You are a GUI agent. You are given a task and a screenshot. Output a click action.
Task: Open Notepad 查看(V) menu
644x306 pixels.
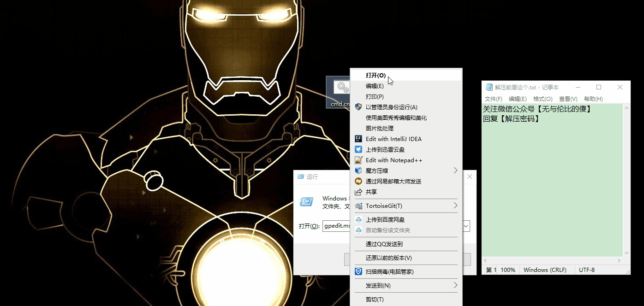[568, 99]
